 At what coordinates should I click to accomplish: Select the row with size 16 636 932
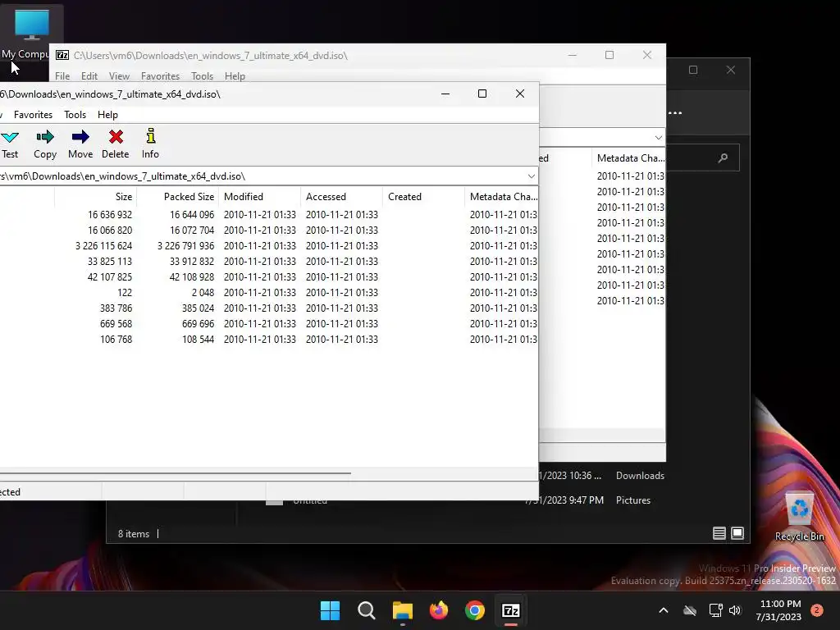point(269,214)
